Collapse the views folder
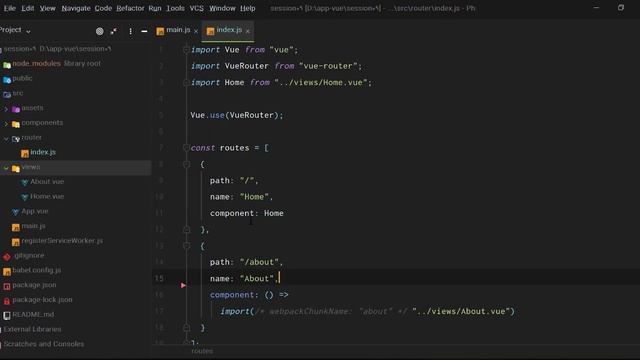The height and width of the screenshot is (360, 640). pos(6,168)
